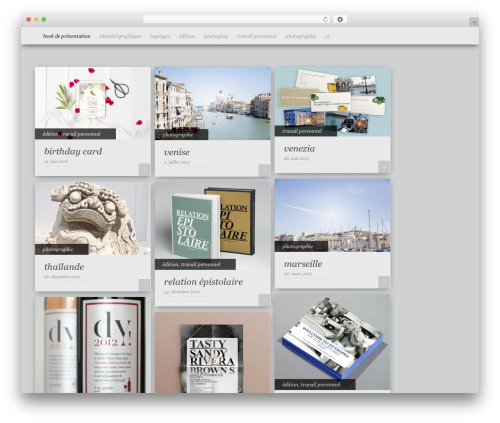Viewport: 500px width, 423px height.
Task: Click the date under the thaïlande title
Action: 62,277
